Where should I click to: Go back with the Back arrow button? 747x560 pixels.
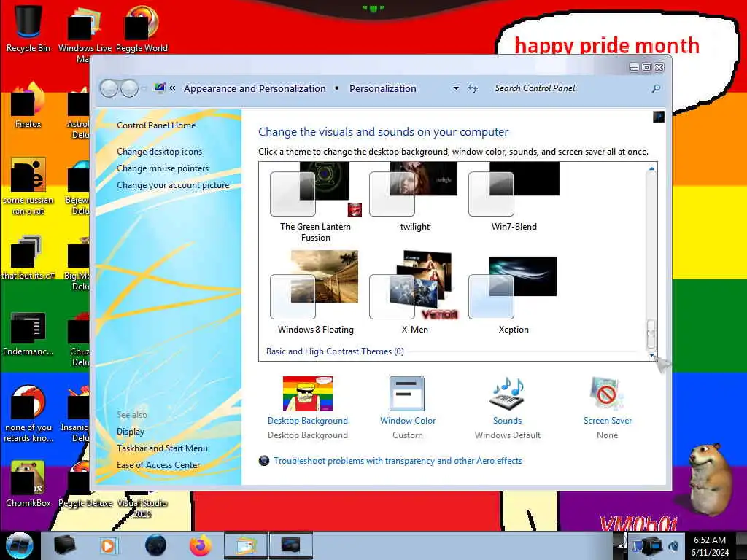109,88
